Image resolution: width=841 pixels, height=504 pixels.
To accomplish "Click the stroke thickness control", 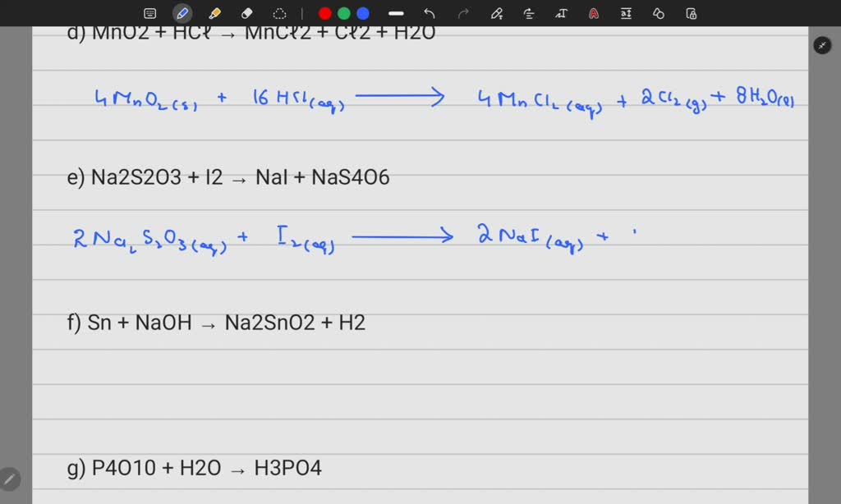I will click(x=395, y=13).
